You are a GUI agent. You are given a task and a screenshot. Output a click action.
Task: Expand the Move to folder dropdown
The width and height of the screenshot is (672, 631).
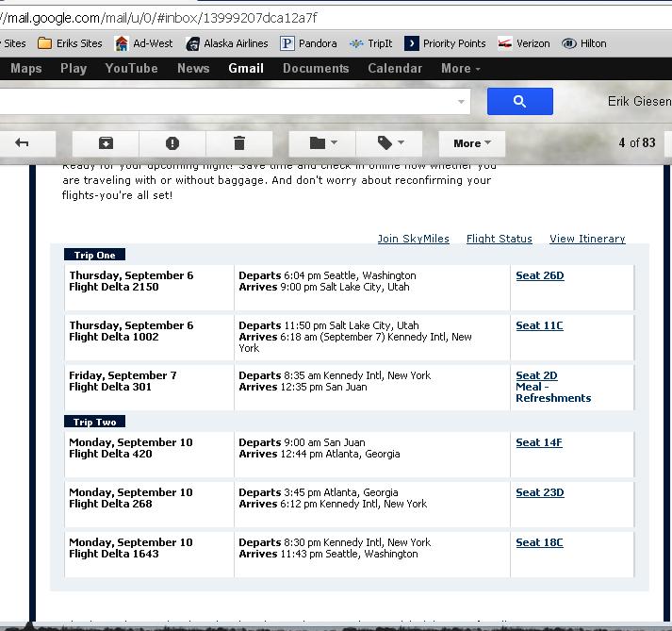click(322, 143)
